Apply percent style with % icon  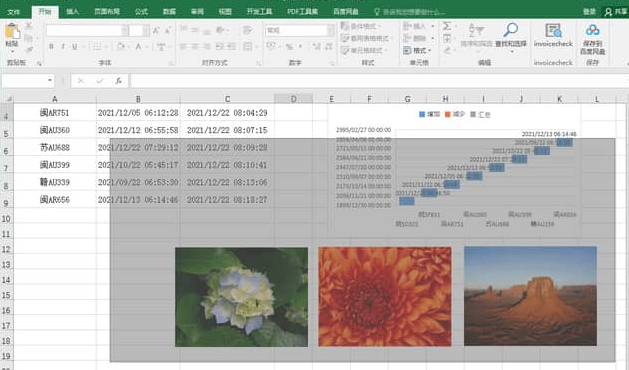coord(289,47)
